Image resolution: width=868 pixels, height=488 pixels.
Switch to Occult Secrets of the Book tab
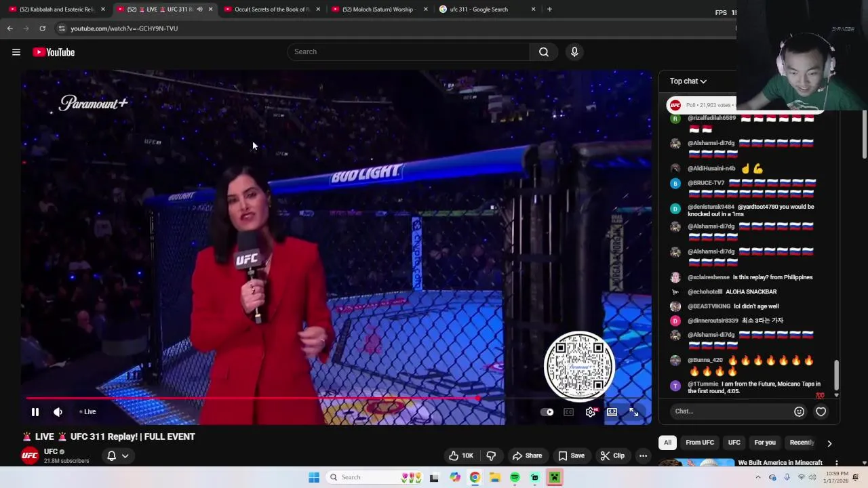pyautogui.click(x=271, y=9)
